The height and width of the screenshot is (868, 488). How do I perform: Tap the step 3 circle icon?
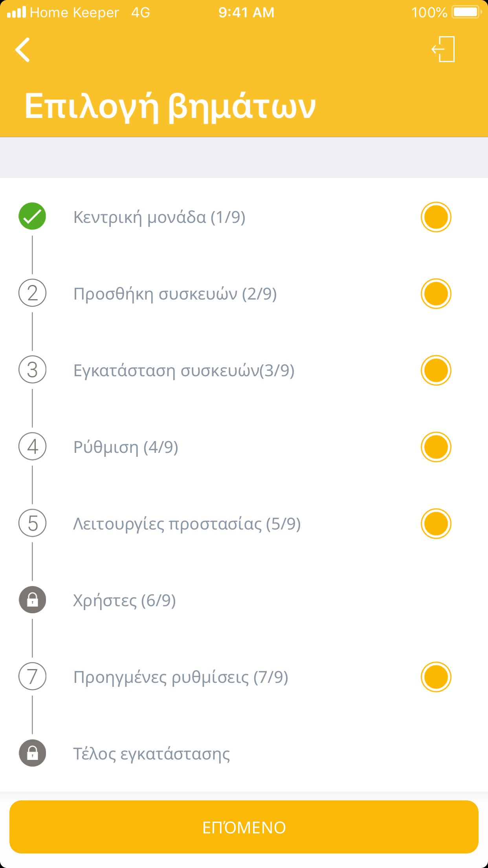[33, 370]
